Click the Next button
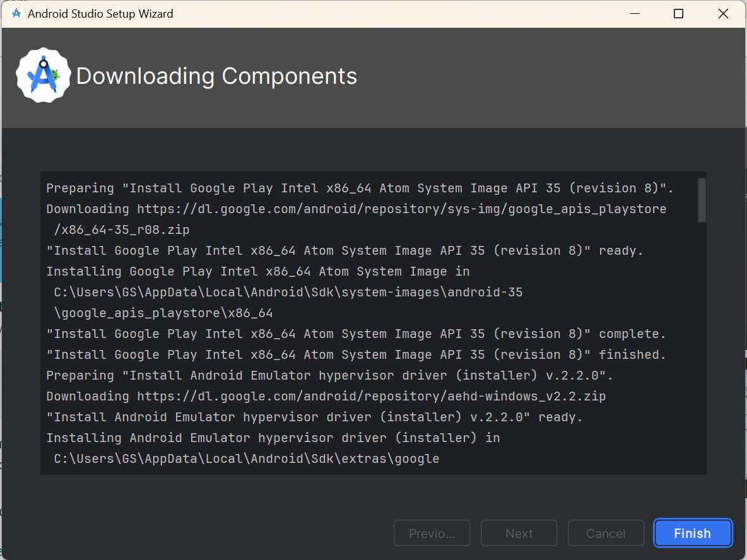This screenshot has height=560, width=747. tap(519, 533)
